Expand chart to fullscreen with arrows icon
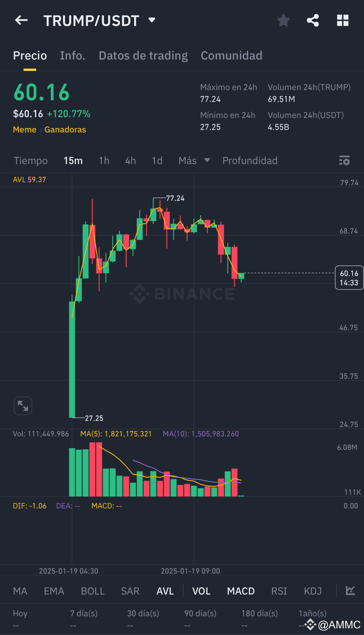The height and width of the screenshot is (635, 364). click(x=23, y=406)
